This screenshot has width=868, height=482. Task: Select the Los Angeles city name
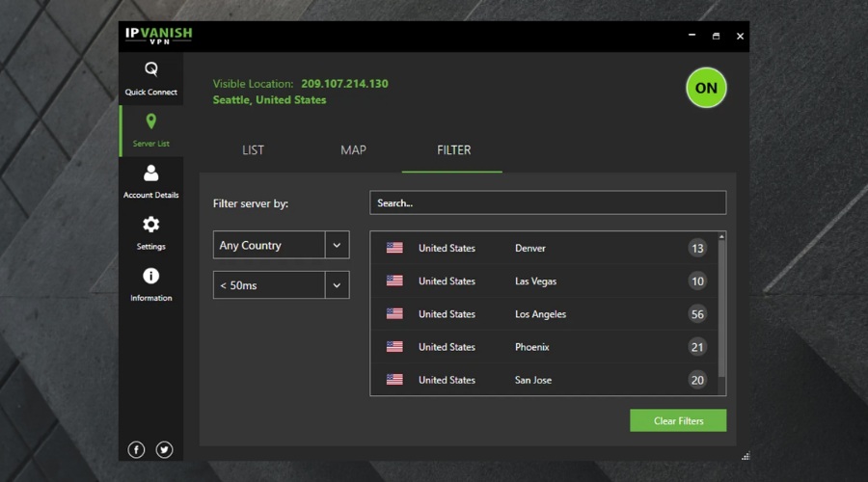pos(540,314)
